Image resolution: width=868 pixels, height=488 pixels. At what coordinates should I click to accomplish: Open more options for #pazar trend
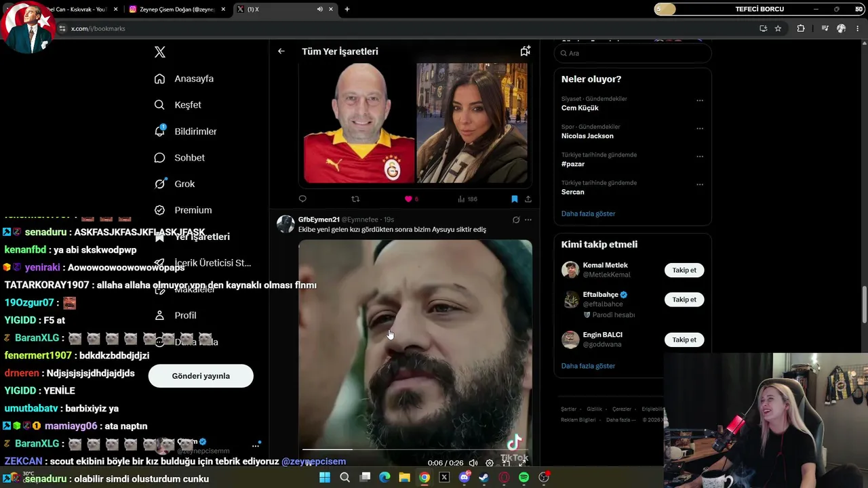(700, 157)
